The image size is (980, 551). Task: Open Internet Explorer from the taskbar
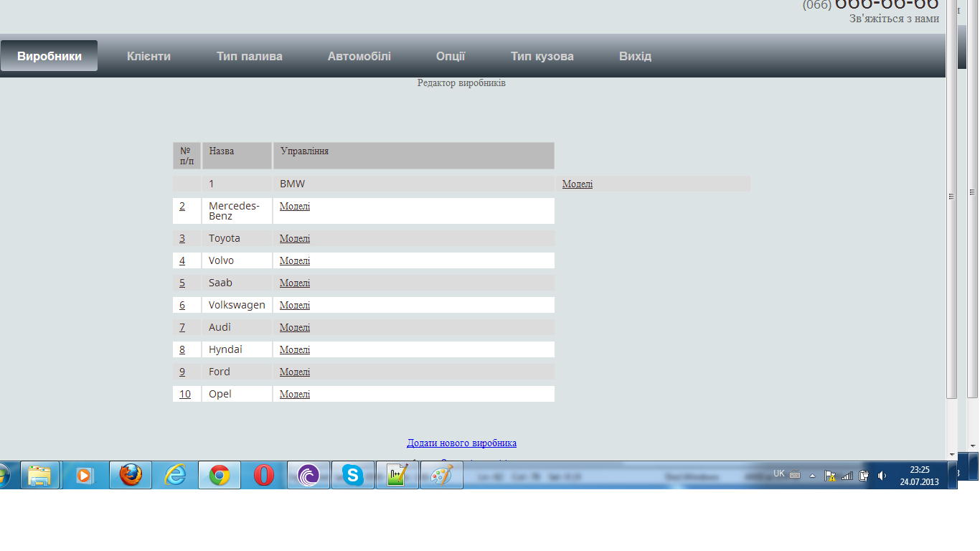[x=175, y=475]
